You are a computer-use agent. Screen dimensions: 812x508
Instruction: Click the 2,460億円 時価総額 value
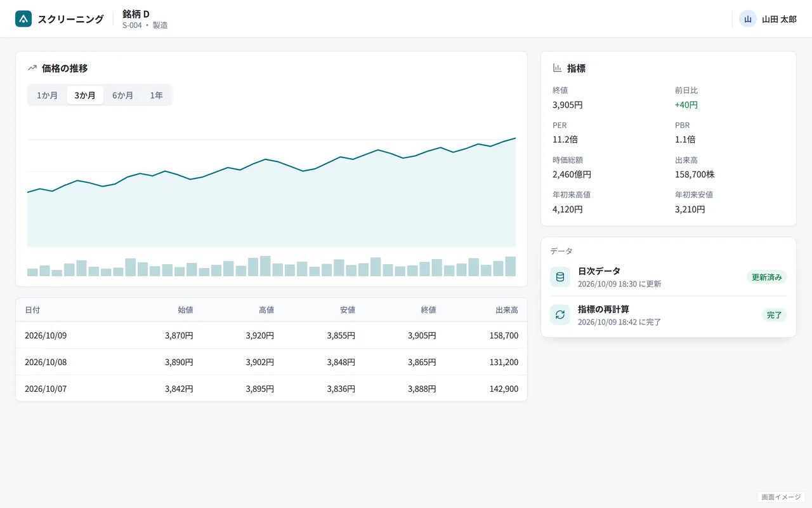572,175
